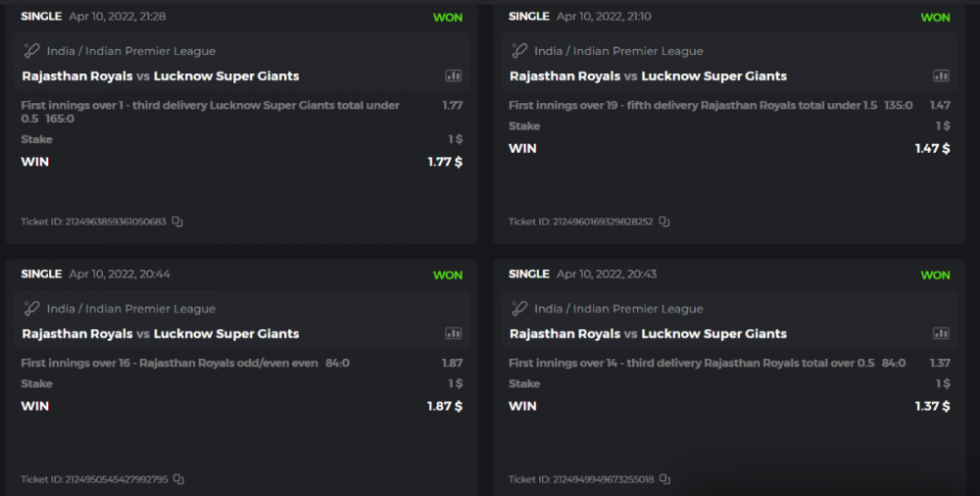Viewport: 980px width, 496px height.
Task: Open match statistics icon on 21:10 bet
Action: (941, 75)
